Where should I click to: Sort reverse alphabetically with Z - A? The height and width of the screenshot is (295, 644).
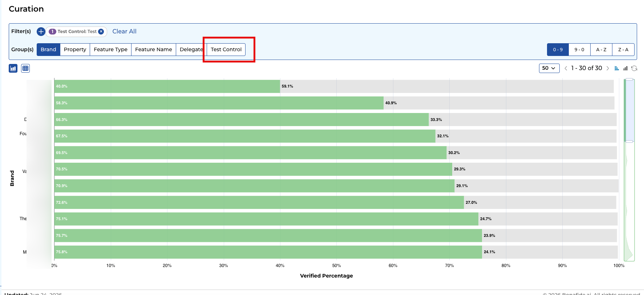623,50
